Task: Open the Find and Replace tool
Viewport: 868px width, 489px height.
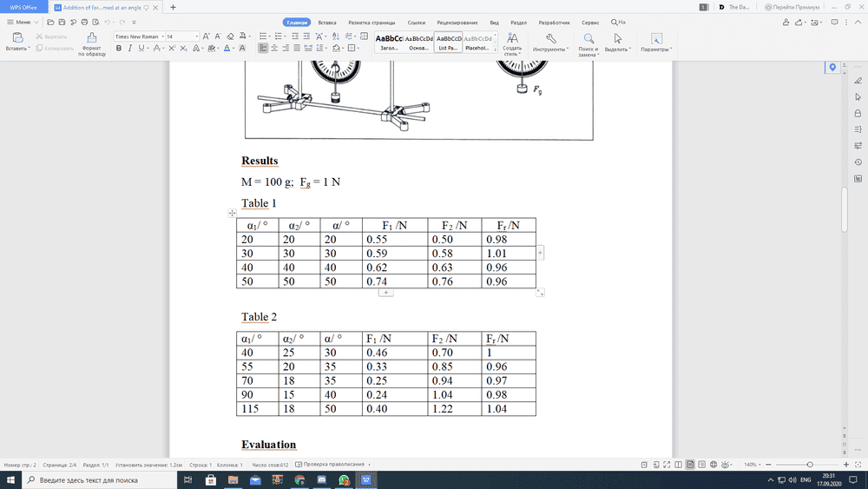Action: tap(589, 40)
